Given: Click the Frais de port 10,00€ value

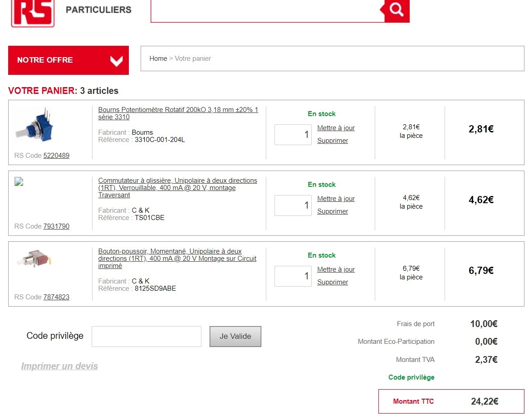Looking at the screenshot, I should (484, 324).
